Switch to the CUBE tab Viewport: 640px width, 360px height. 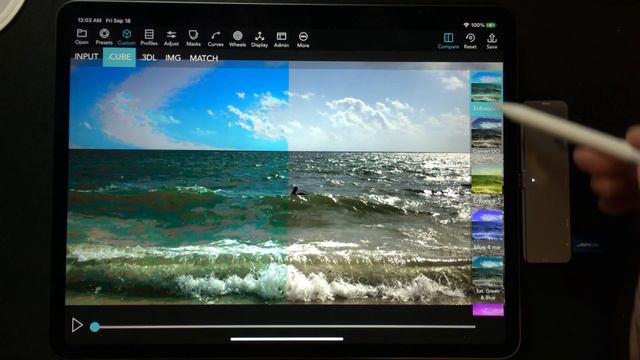(x=119, y=57)
